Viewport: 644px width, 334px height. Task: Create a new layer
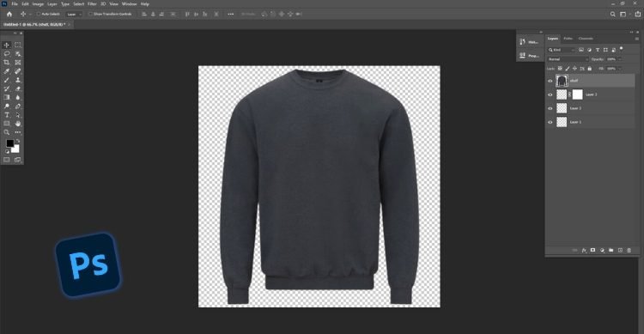click(x=620, y=250)
